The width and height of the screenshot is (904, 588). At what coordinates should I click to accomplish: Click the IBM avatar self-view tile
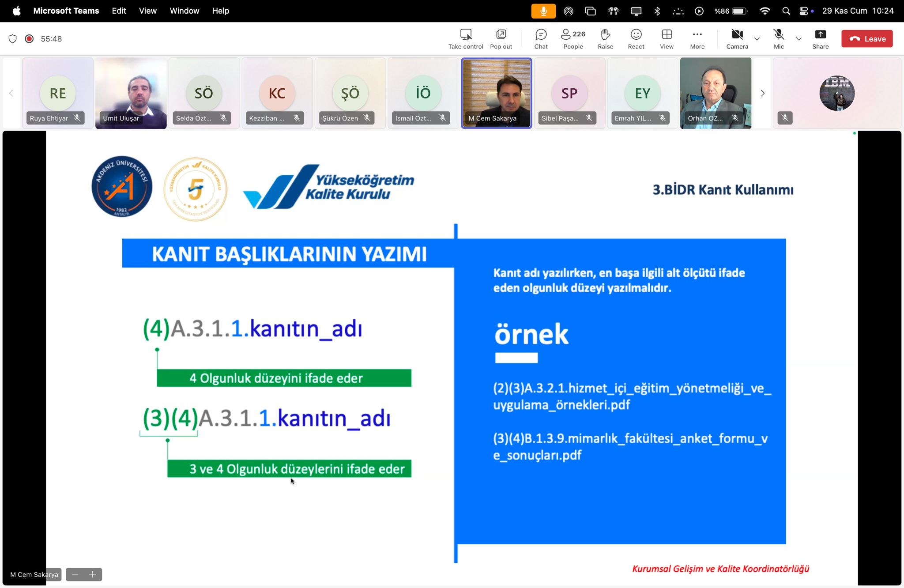pos(837,93)
